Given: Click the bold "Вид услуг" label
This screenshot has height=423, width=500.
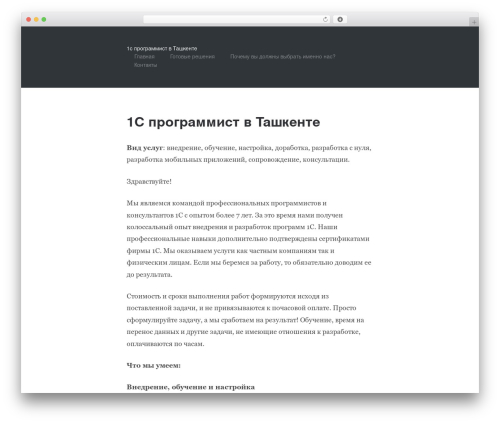Looking at the screenshot, I should point(145,148).
